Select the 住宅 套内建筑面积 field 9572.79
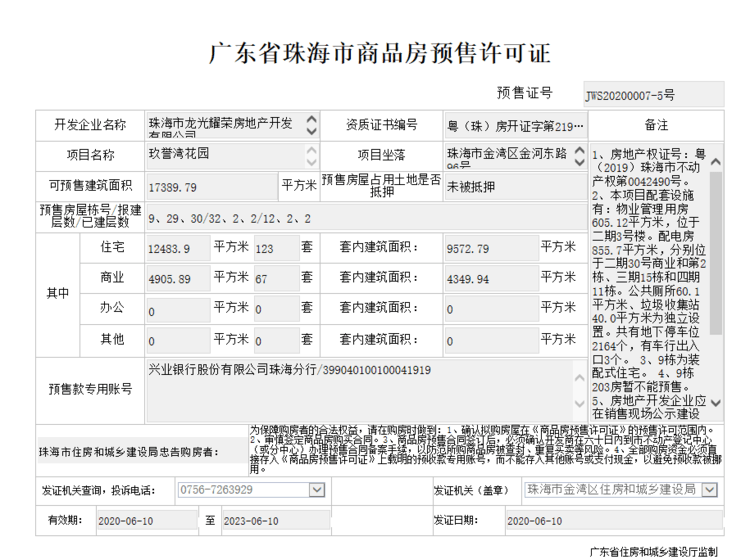The width and height of the screenshot is (750, 560). tap(490, 247)
